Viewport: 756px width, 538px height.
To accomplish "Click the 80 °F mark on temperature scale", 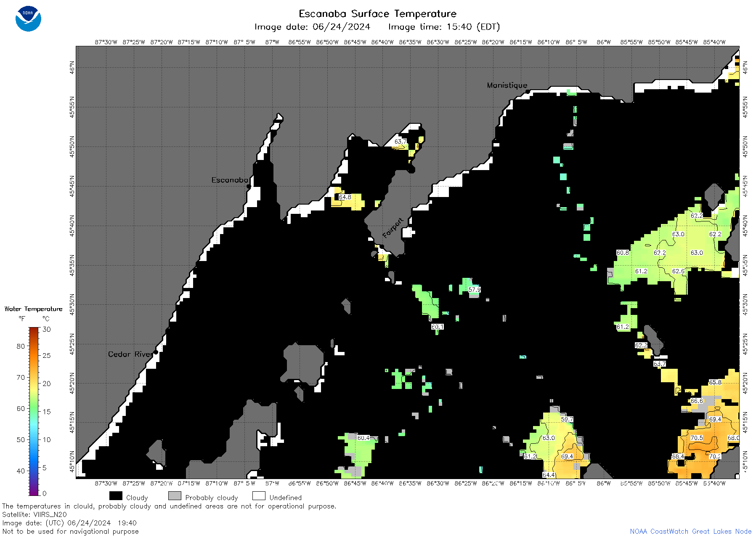I will (21, 346).
